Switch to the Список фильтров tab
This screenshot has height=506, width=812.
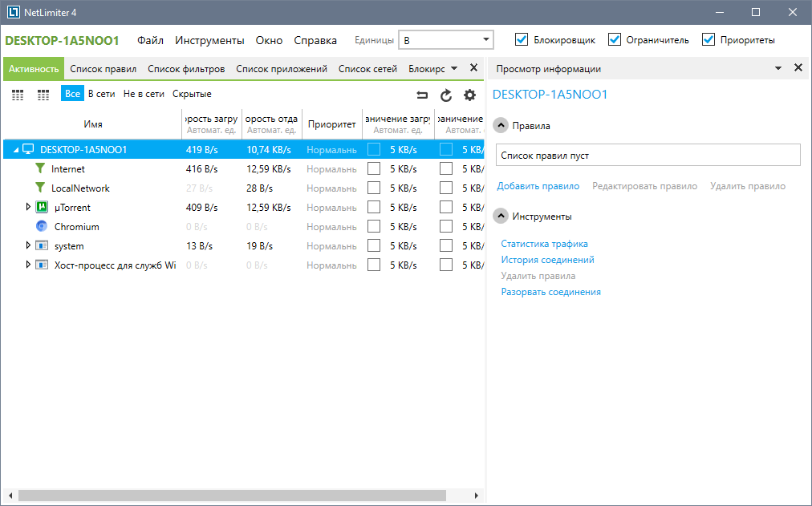[186, 69]
